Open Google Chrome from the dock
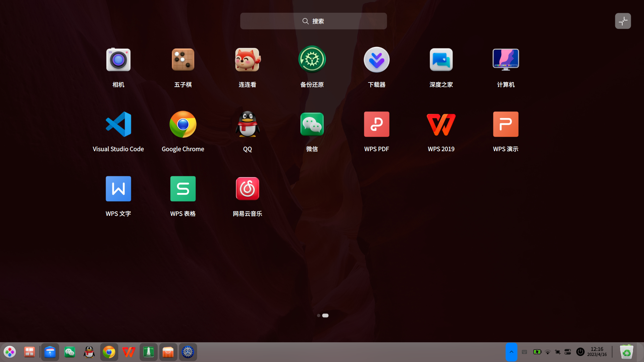The height and width of the screenshot is (362, 644). coord(109,352)
